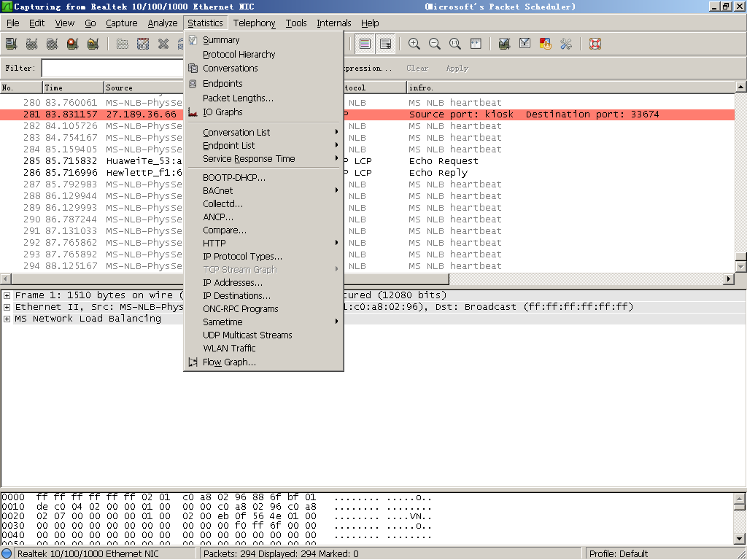
Task: Open IP Protocol Types... entry
Action: (263, 256)
